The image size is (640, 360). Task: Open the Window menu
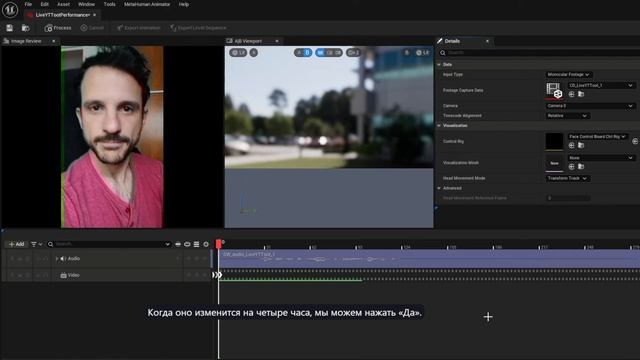click(86, 4)
